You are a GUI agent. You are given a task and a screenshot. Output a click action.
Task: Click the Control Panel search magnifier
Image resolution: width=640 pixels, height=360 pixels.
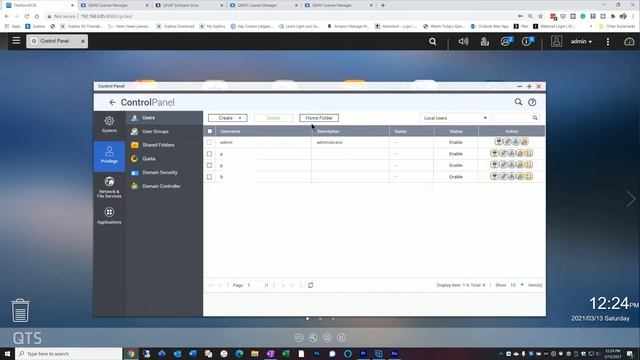[518, 102]
